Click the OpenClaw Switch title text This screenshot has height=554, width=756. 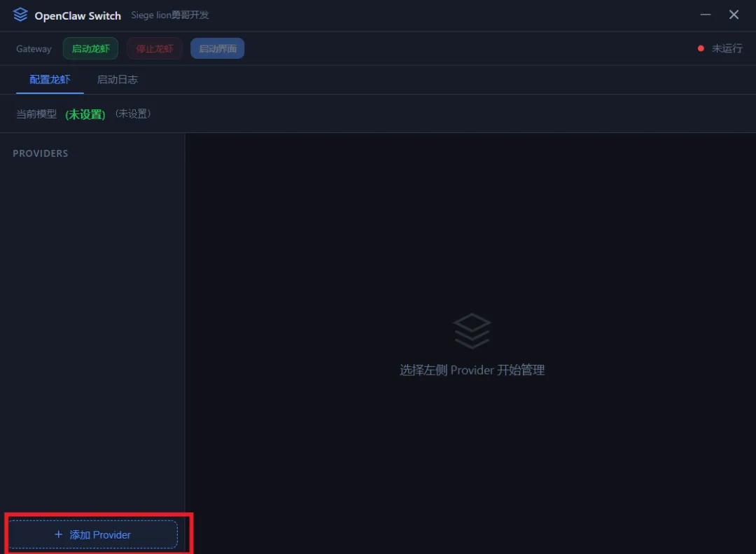(78, 16)
